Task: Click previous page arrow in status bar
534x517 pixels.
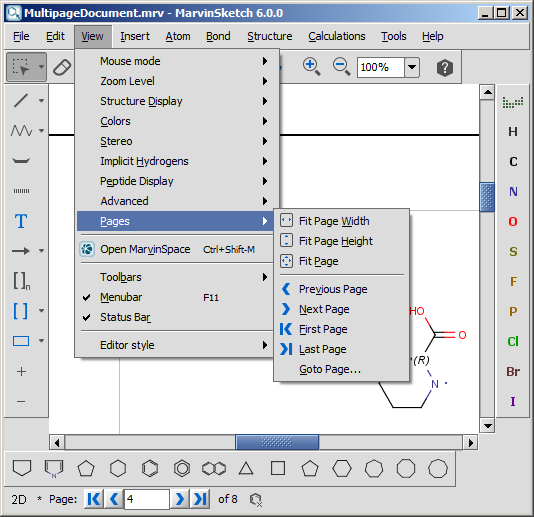Action: (114, 499)
